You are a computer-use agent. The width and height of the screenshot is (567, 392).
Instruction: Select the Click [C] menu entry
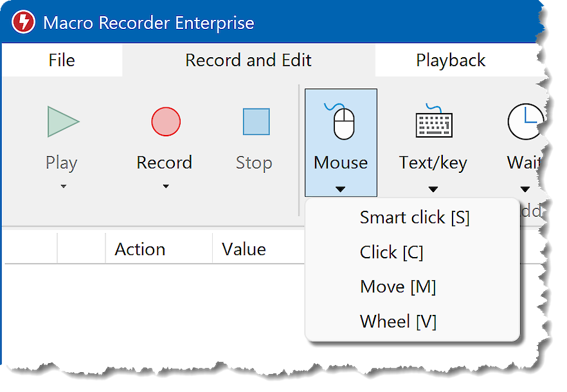(392, 253)
